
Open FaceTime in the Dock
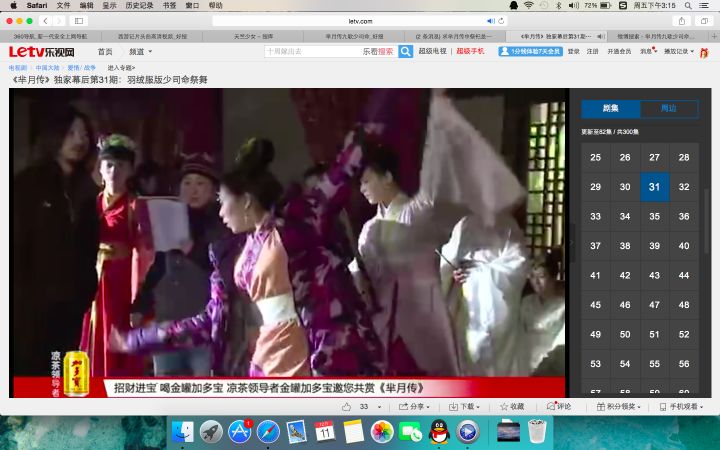[x=411, y=432]
